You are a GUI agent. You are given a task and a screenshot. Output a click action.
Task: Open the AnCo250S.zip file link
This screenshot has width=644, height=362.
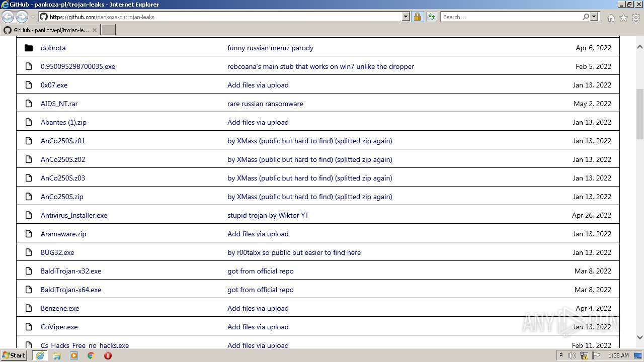click(62, 197)
